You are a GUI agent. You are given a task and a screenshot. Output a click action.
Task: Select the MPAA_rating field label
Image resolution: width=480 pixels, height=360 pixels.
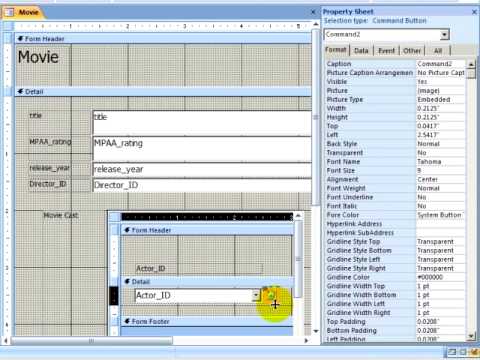pyautogui.click(x=50, y=142)
